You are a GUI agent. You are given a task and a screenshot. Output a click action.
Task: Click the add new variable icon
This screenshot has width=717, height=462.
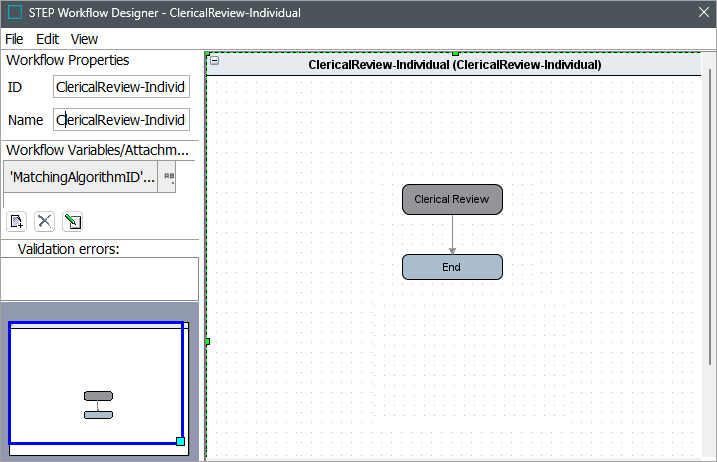(16, 221)
